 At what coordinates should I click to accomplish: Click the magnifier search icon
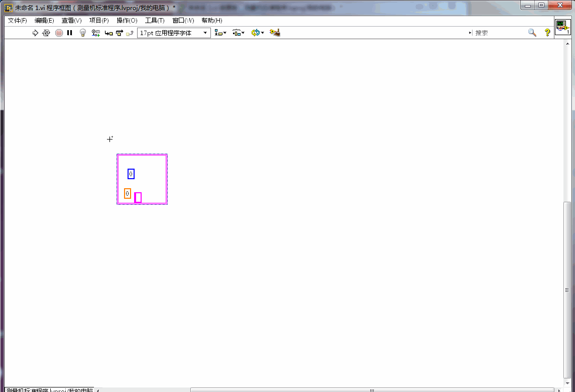click(x=532, y=33)
